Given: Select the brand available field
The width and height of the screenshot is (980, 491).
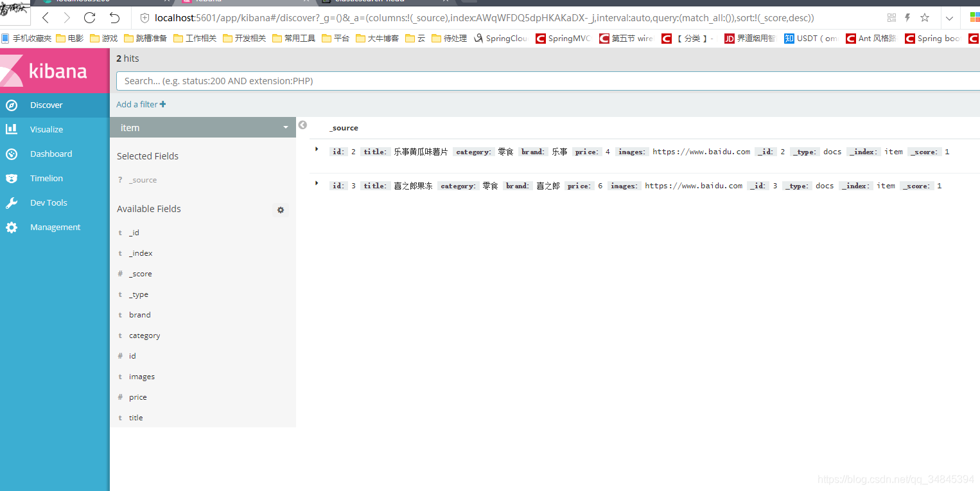Looking at the screenshot, I should coord(139,315).
